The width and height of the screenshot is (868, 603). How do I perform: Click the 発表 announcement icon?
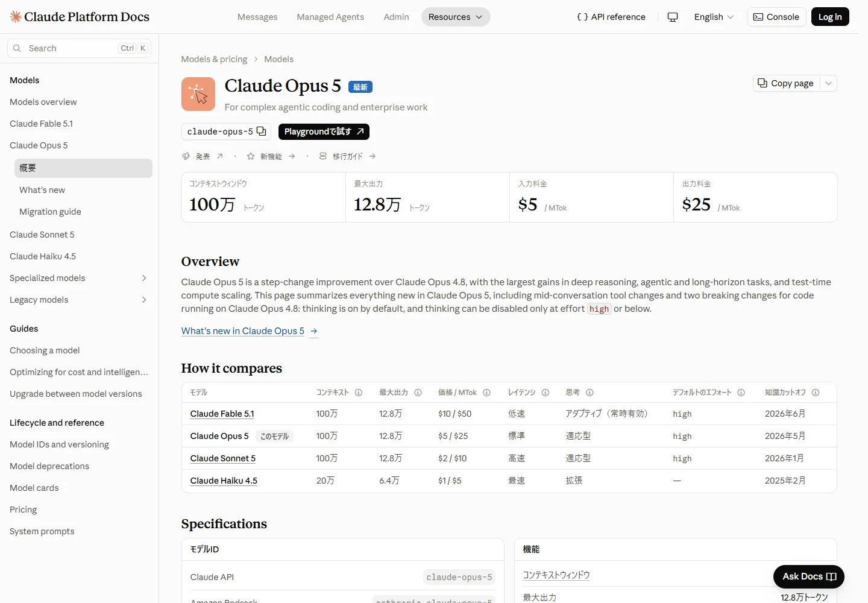186,156
